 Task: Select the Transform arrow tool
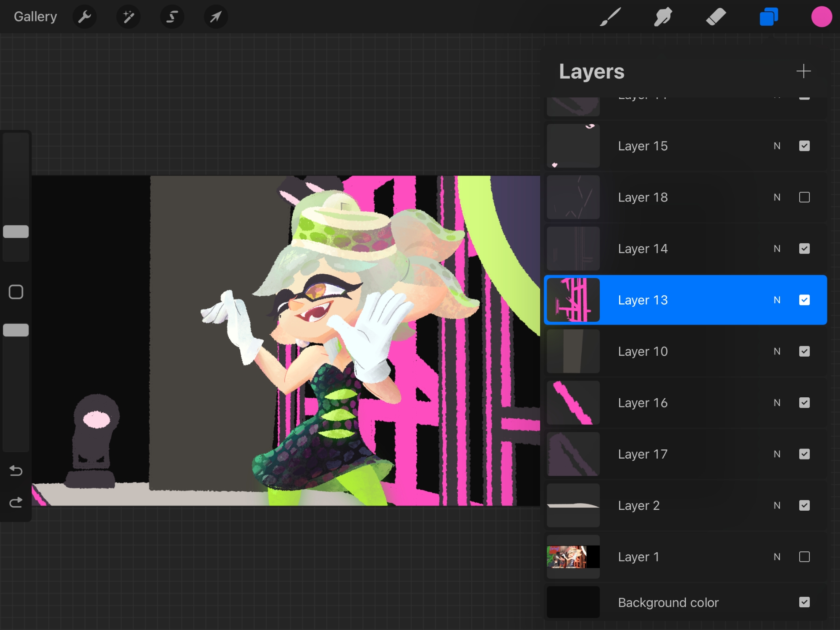point(216,17)
